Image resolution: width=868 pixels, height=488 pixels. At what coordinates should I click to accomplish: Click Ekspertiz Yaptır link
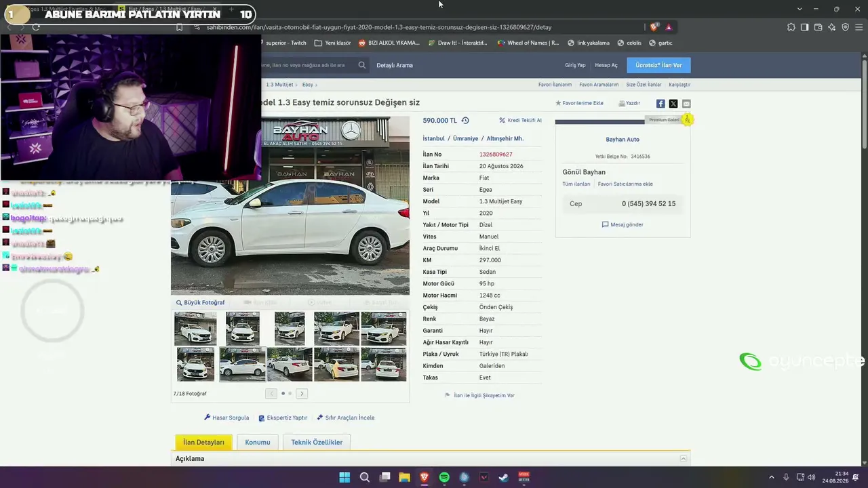(283, 418)
